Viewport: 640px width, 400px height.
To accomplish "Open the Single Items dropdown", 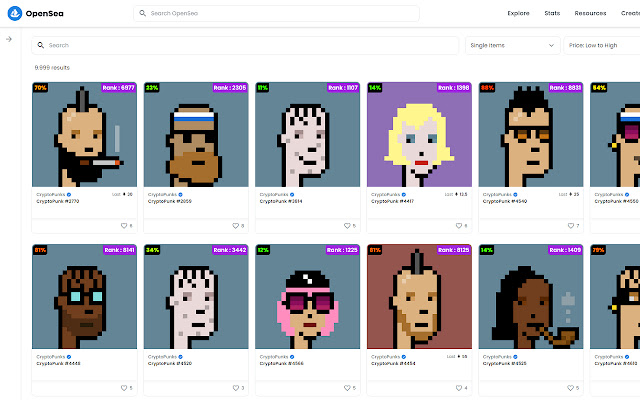I will [x=512, y=45].
